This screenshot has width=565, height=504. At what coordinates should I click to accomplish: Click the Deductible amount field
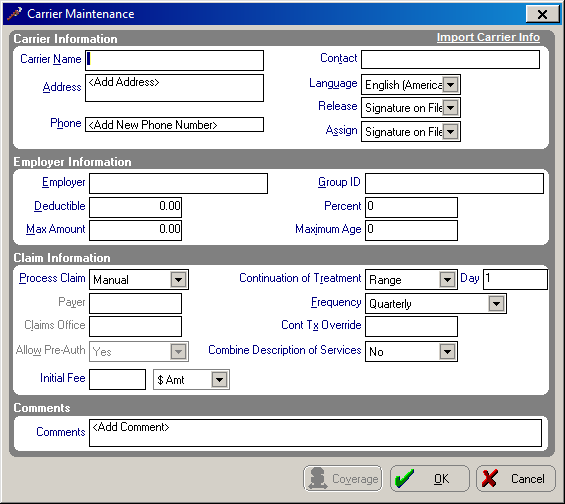pyautogui.click(x=135, y=207)
